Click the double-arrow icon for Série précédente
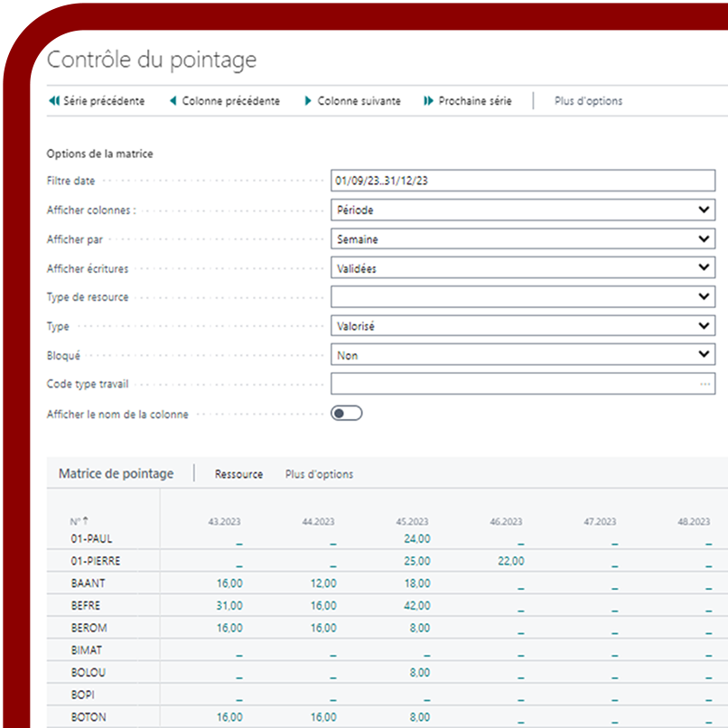Screen dimensions: 728x728 [54, 101]
